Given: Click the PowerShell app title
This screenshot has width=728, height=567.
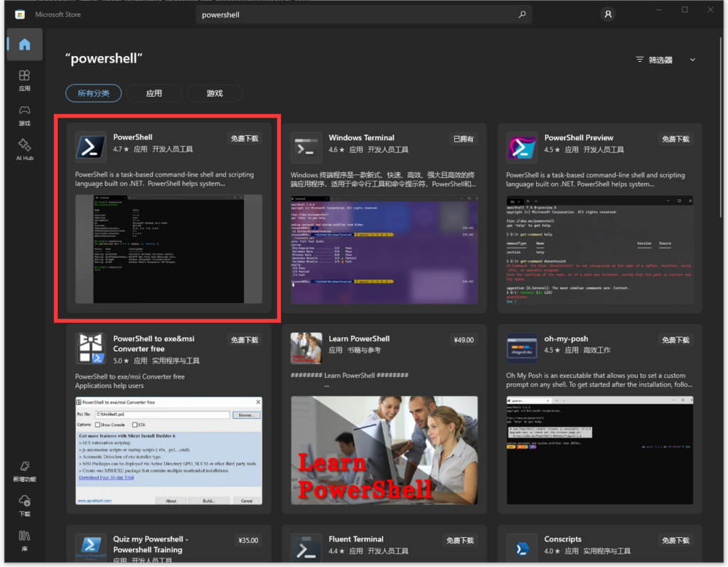Looking at the screenshot, I should pyautogui.click(x=133, y=137).
